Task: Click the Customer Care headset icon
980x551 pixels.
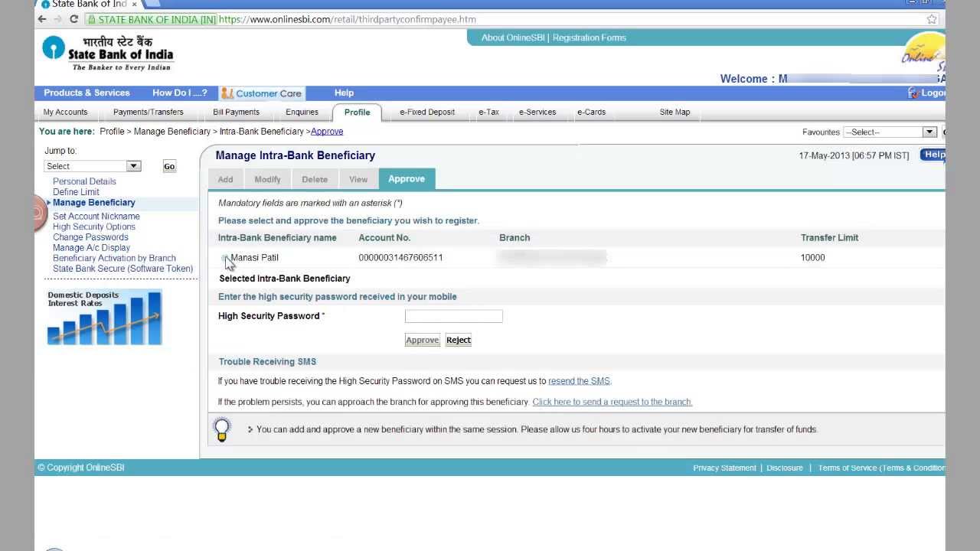Action: (x=227, y=93)
